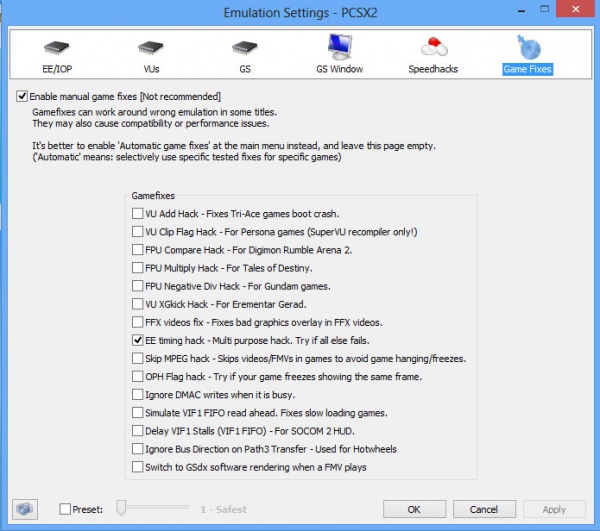Click the 'Emulation Settings - PCSX2' title text
Viewport: 600px width, 531px height.
pos(300,13)
